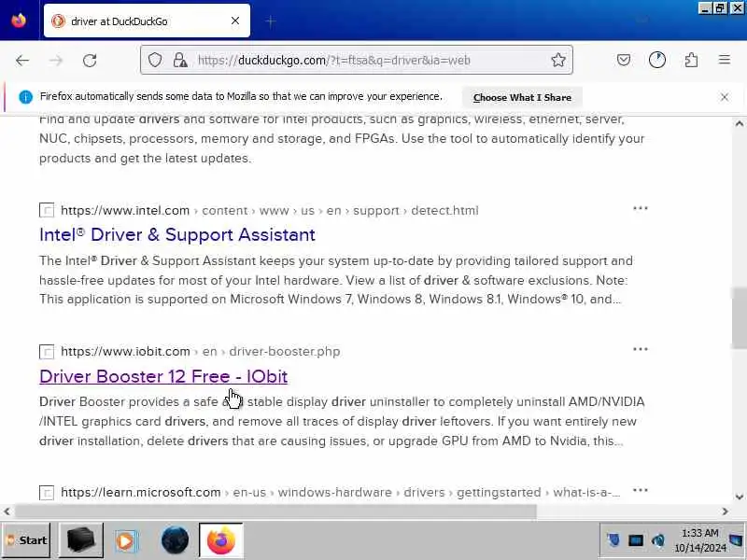Image resolution: width=747 pixels, height=560 pixels.
Task: Click the network monitor tray icon
Action: 636,540
